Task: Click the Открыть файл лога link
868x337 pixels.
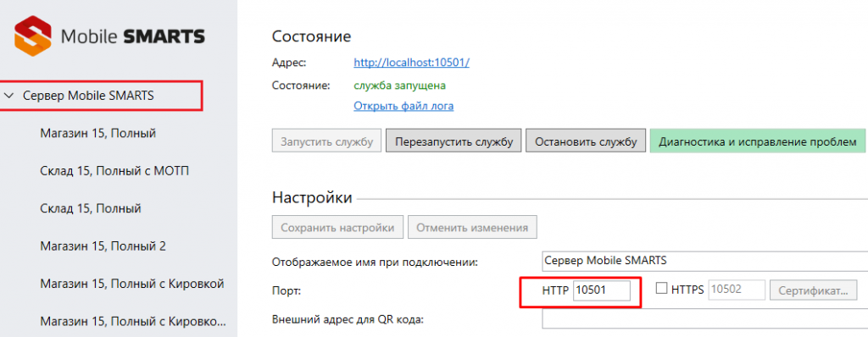Action: [x=403, y=106]
